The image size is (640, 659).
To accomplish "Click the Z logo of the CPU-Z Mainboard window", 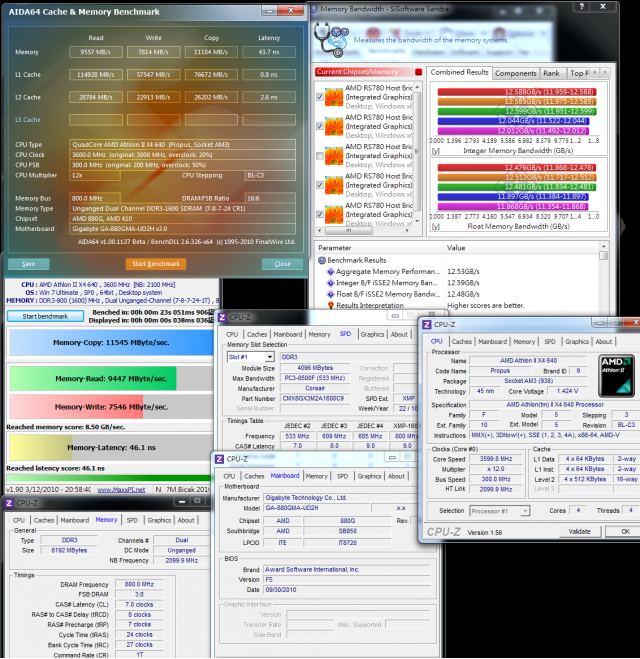I will coord(219,459).
